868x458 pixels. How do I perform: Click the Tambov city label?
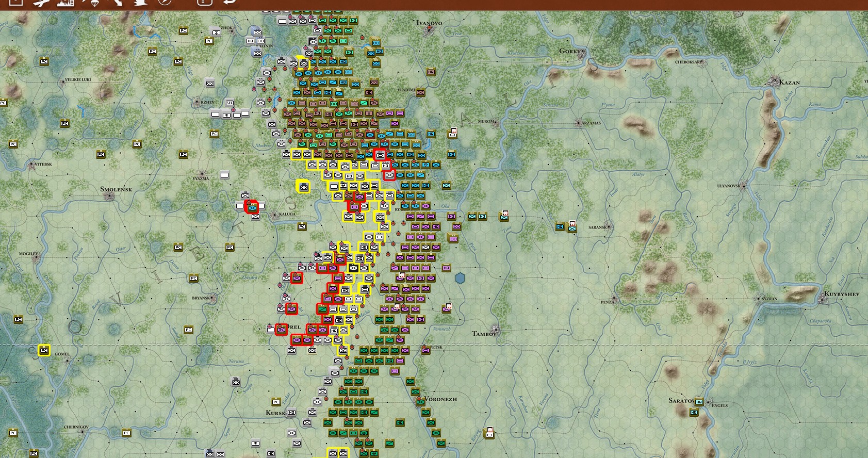click(x=484, y=334)
